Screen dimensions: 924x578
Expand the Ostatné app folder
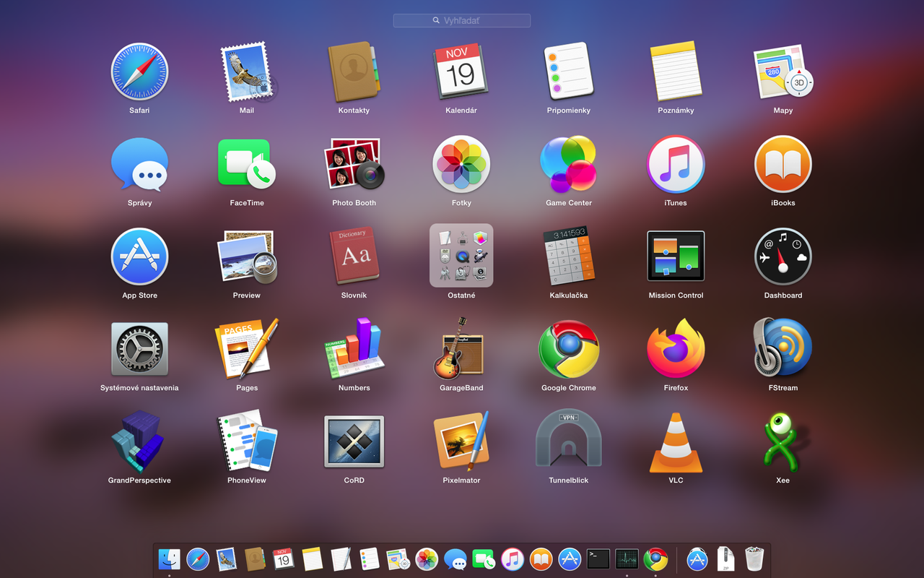[x=461, y=256]
